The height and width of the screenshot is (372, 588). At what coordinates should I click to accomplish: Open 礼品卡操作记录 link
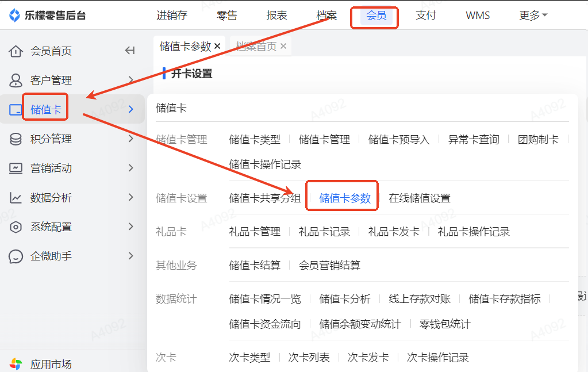pyautogui.click(x=474, y=232)
